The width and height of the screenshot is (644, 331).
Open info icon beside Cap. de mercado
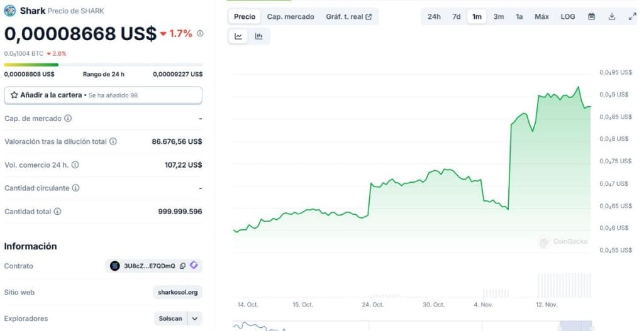[x=68, y=118]
